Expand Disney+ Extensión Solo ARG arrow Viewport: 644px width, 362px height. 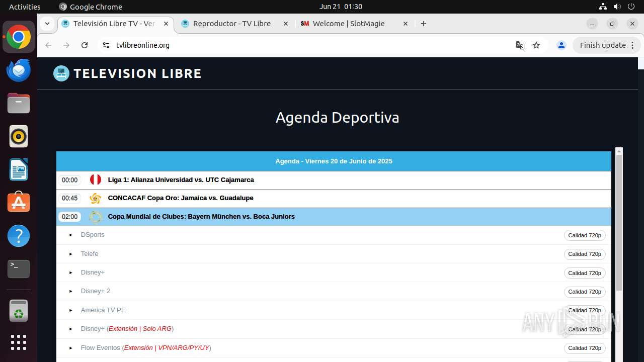(x=70, y=329)
